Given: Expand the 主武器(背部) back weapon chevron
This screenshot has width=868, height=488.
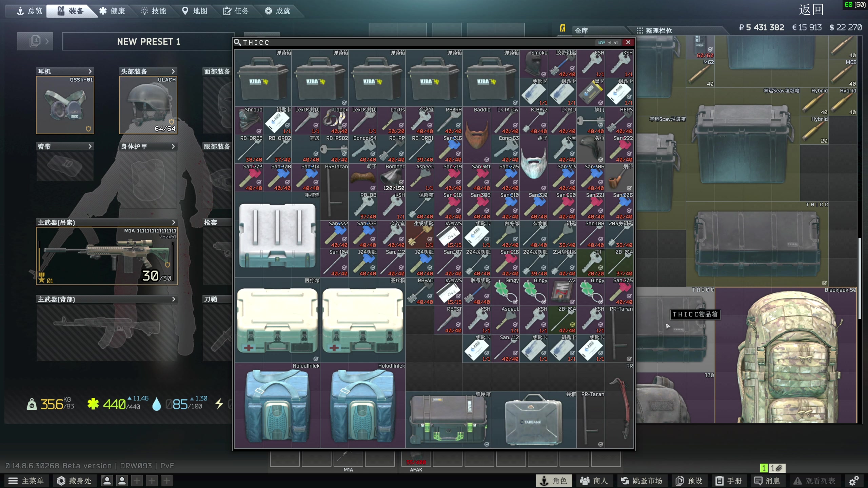Looking at the screenshot, I should tap(174, 299).
